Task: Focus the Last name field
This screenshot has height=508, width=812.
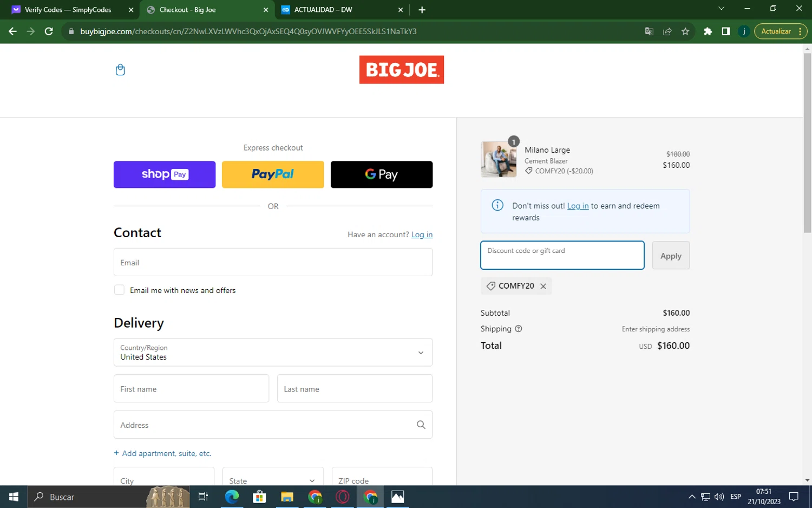Action: point(355,388)
